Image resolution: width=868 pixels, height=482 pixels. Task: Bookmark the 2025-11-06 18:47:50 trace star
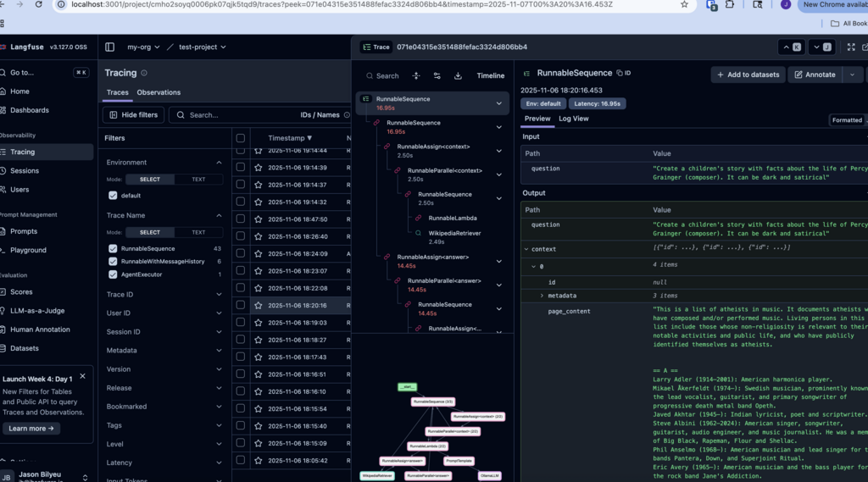point(259,219)
